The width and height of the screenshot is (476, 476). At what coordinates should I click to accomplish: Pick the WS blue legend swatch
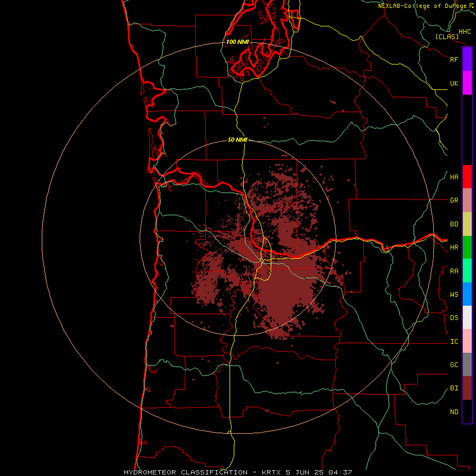tap(467, 294)
